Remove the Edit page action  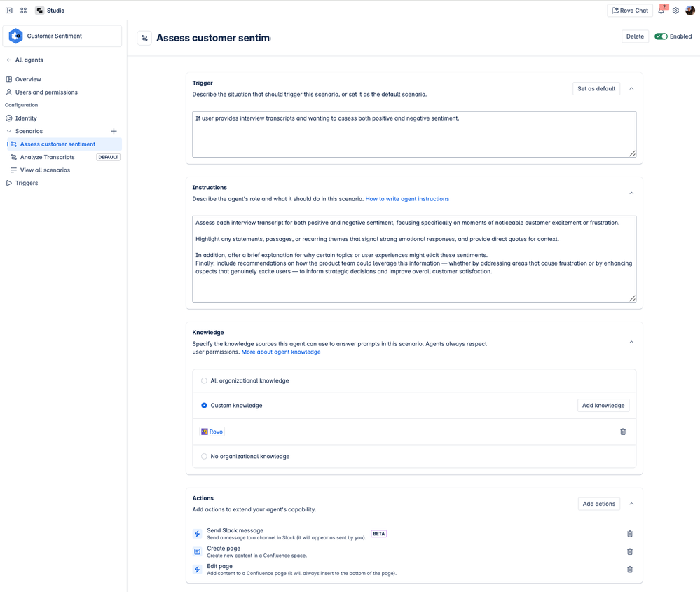629,570
